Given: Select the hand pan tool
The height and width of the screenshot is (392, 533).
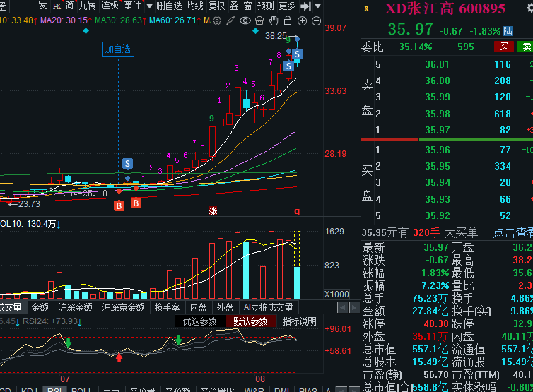Looking at the screenshot, I should pyautogui.click(x=274, y=20).
